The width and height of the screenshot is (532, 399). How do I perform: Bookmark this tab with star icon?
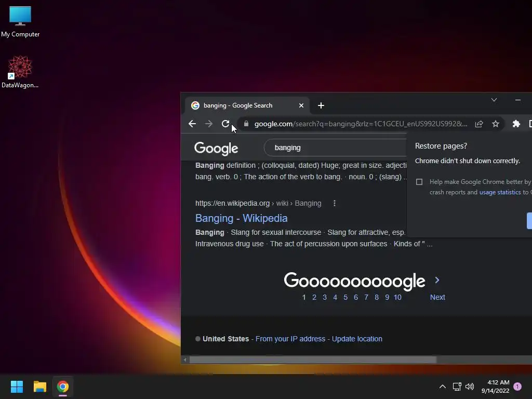495,124
